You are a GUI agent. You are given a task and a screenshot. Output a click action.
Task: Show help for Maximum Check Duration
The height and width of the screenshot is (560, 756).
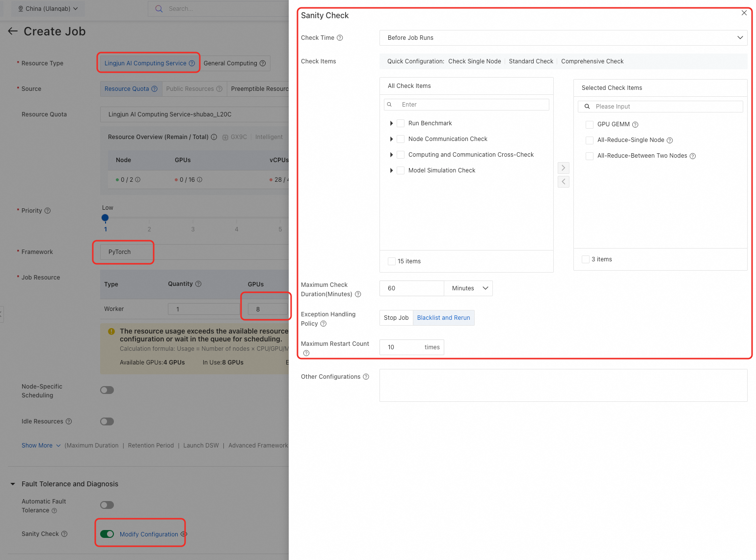(358, 294)
